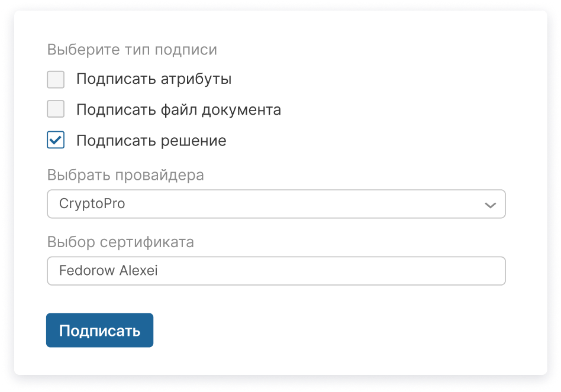561x392 pixels.
Task: Click the chevron on the provider selector
Action: 489,204
